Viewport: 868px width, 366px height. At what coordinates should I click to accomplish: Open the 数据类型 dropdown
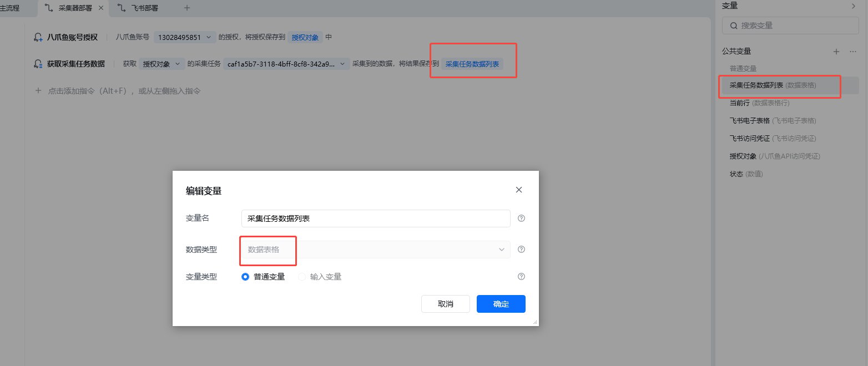tap(376, 250)
